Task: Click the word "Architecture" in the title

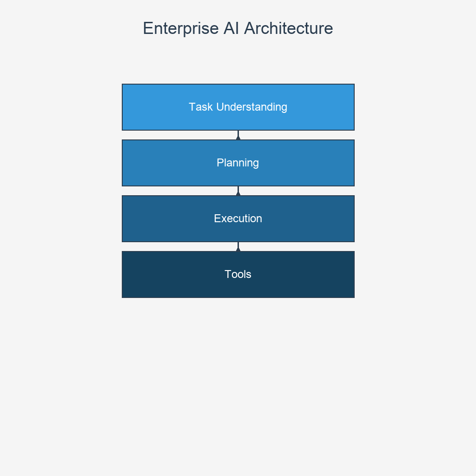Action: pos(288,28)
